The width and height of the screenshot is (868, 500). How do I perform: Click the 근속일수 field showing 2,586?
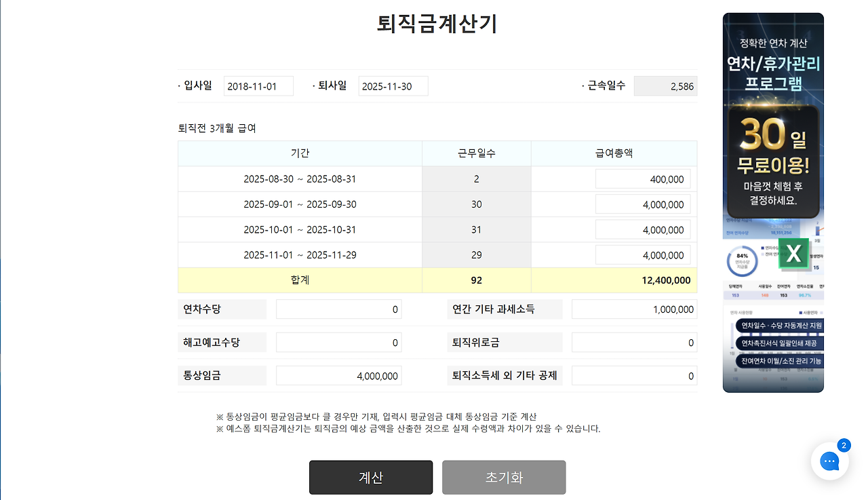tap(665, 86)
